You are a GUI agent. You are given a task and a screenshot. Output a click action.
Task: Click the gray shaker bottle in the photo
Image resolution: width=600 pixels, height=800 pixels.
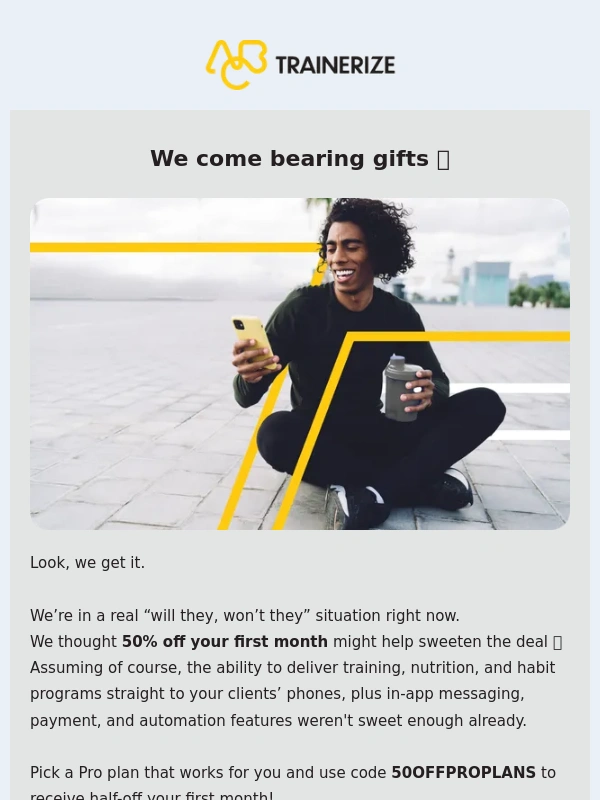(x=402, y=388)
